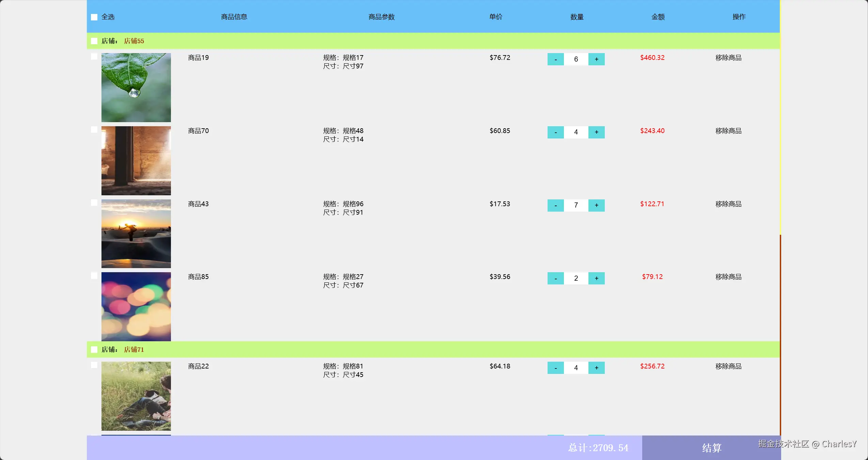Check the 店铺55 shop checkbox
868x460 pixels.
tap(94, 41)
